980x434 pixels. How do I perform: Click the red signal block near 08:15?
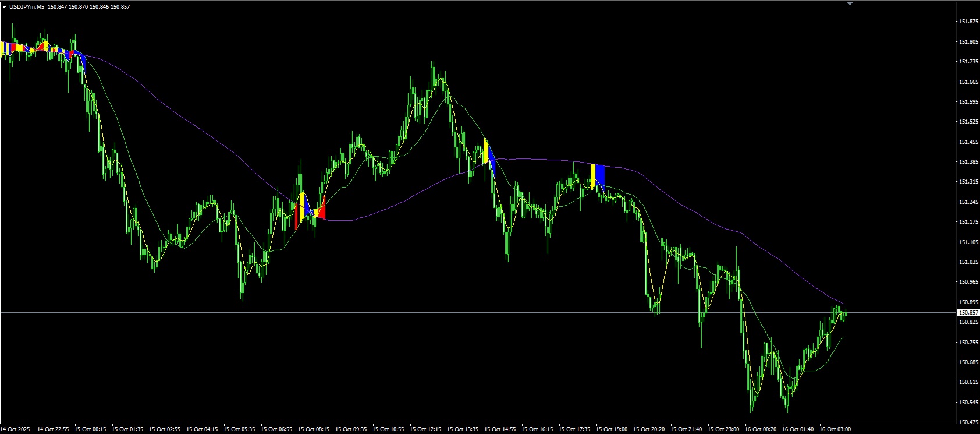point(321,211)
